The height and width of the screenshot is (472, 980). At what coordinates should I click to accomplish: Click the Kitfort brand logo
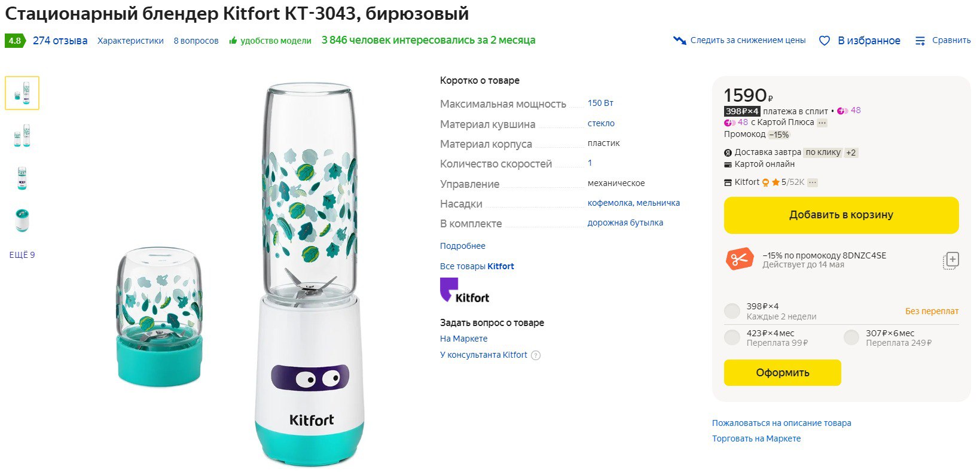[465, 291]
